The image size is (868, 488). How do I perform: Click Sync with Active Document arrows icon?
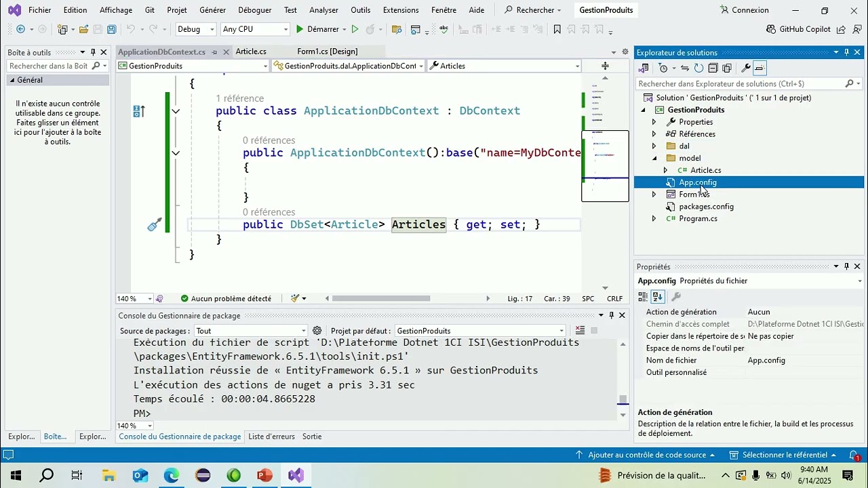click(x=685, y=68)
